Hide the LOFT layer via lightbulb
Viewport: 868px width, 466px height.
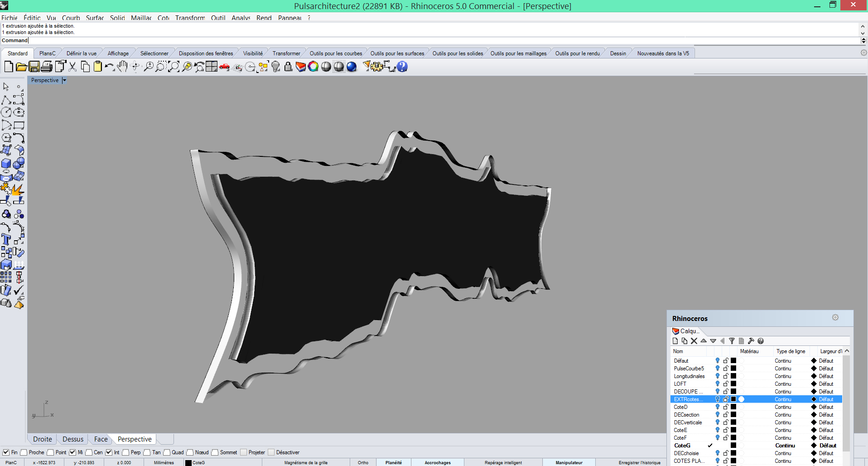(717, 384)
